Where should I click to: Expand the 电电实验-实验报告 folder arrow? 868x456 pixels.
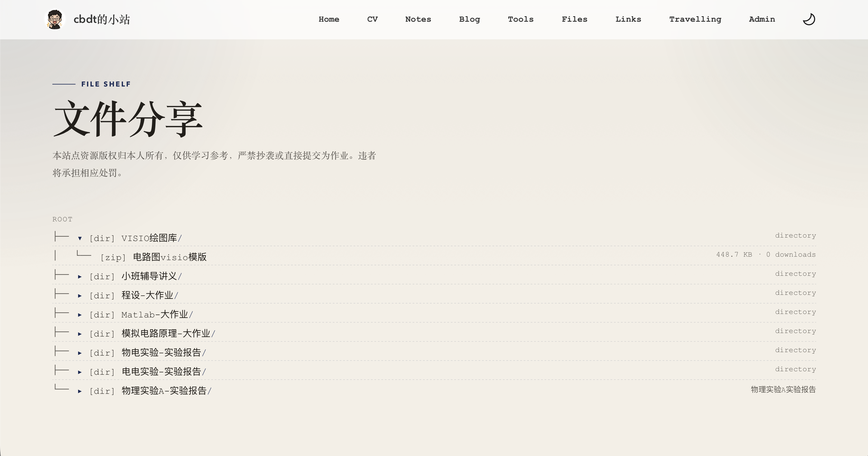click(80, 372)
